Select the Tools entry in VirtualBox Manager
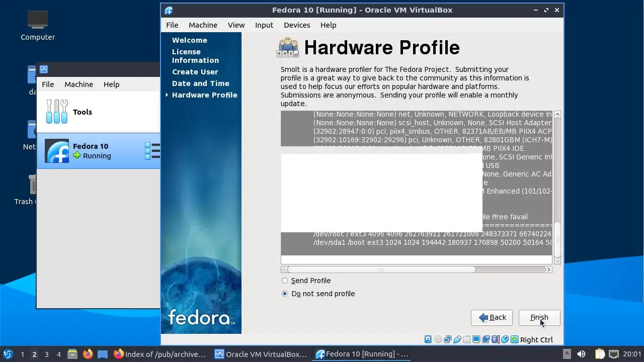The width and height of the screenshot is (644, 362). point(99,112)
